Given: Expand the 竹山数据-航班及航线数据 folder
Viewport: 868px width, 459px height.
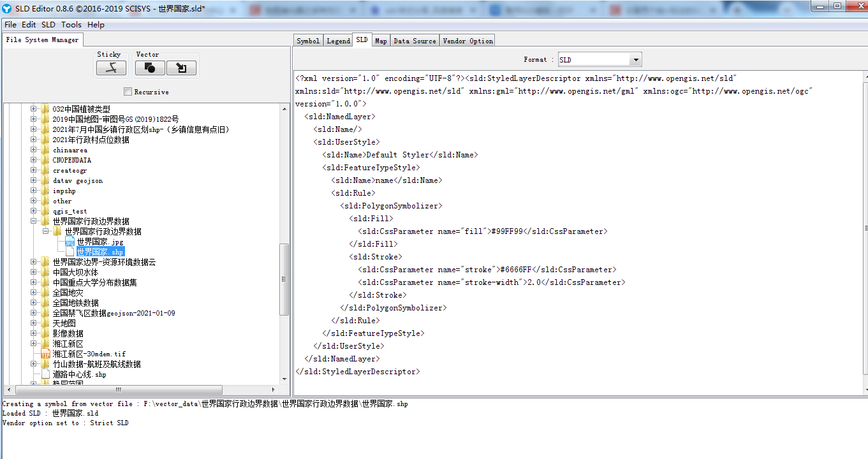Looking at the screenshot, I should pos(34,364).
